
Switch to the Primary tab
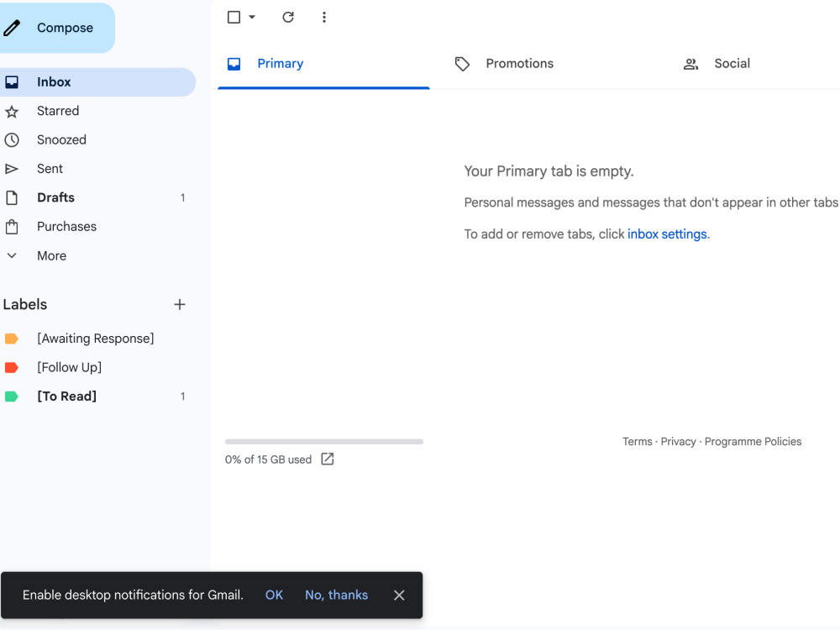[x=323, y=64]
